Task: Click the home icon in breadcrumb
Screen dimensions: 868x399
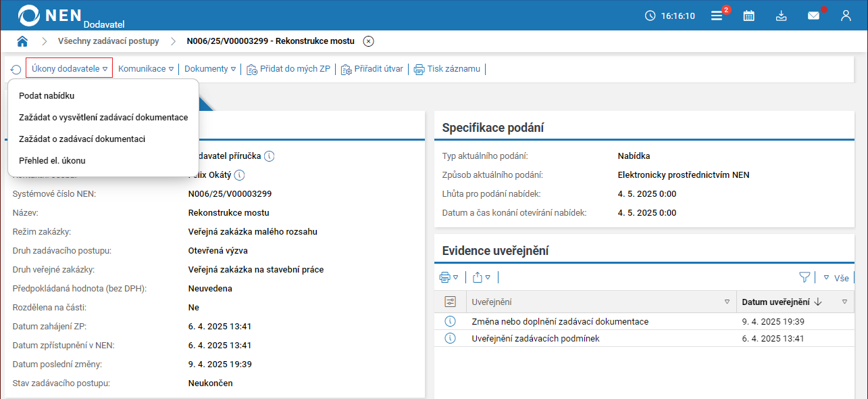Action: pos(22,41)
